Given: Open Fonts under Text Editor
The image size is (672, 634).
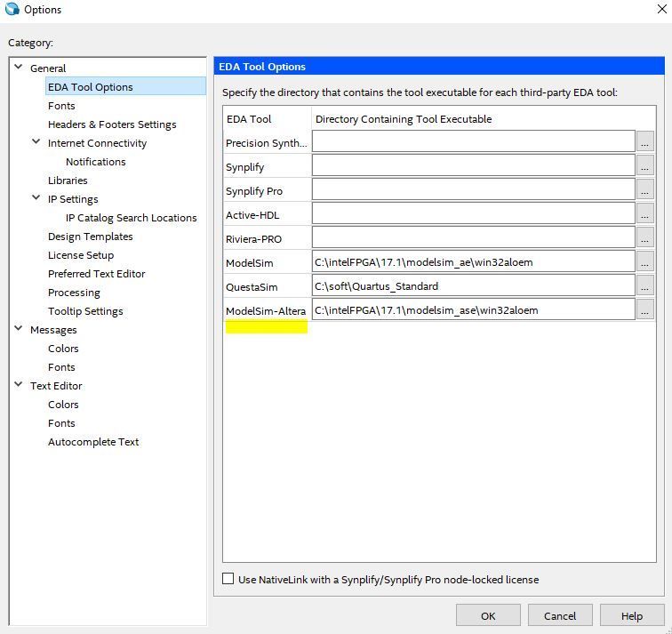Looking at the screenshot, I should (x=61, y=423).
